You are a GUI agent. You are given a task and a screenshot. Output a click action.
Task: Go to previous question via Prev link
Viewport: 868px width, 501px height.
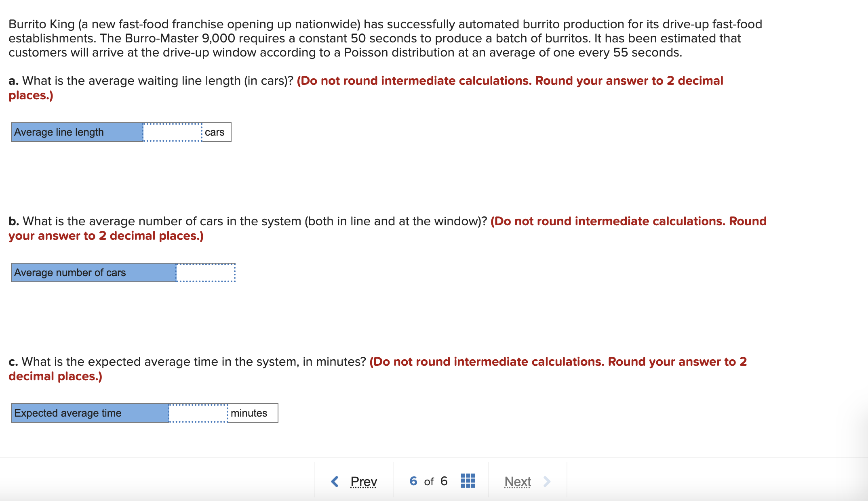click(364, 481)
